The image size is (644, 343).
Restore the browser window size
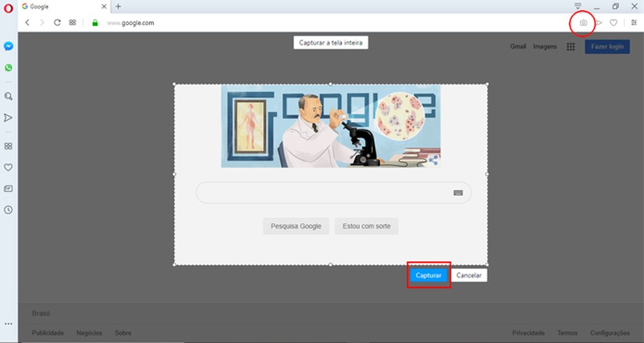tap(615, 6)
